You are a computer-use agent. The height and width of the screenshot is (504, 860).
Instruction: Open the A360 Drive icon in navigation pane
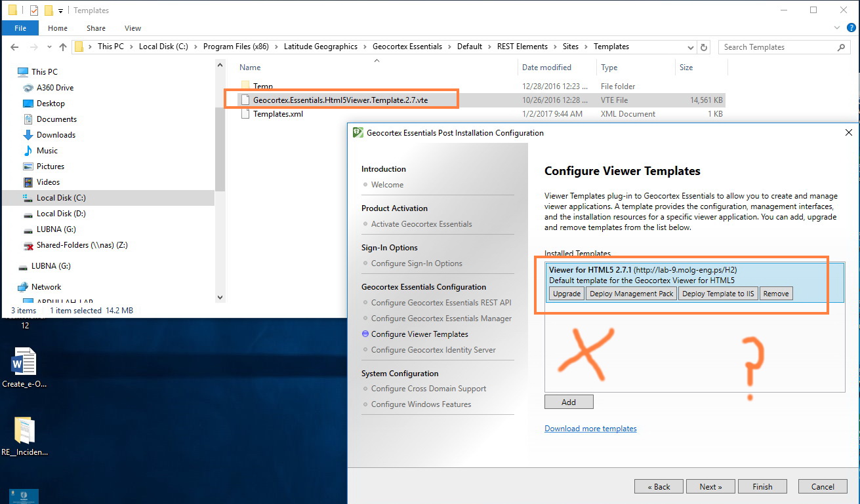[x=28, y=88]
